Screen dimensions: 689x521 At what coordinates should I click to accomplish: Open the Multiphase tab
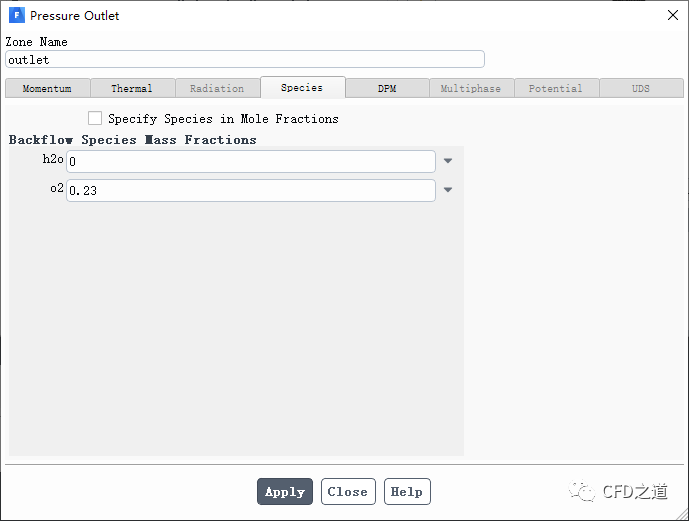coord(471,88)
